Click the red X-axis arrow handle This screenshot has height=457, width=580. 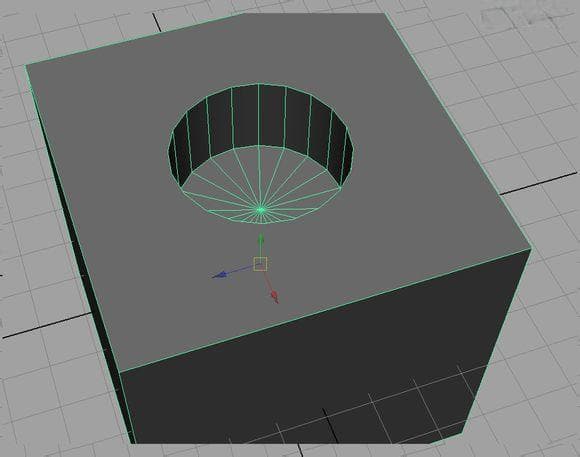(274, 296)
